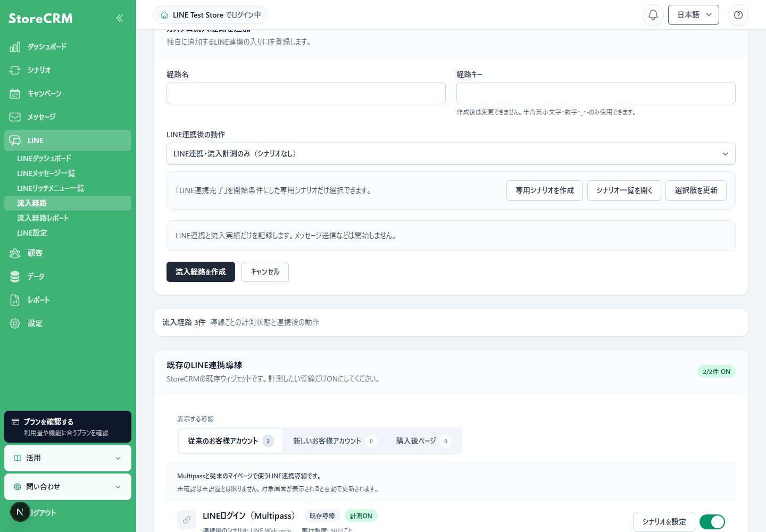Click シナリオを設定 button

point(664,522)
